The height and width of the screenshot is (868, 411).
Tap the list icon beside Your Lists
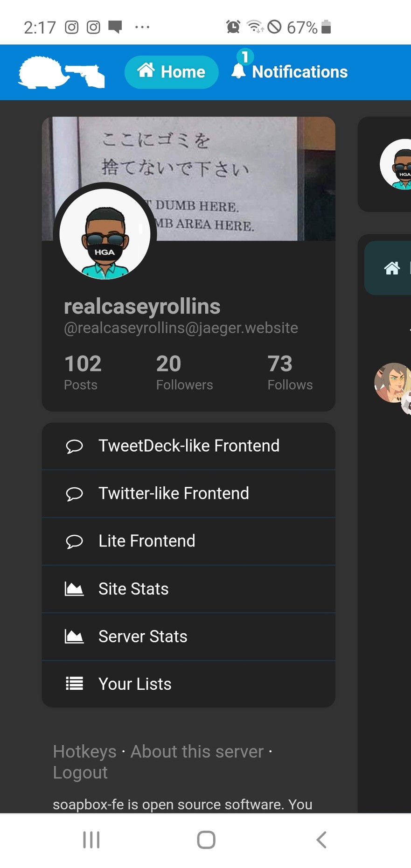tap(74, 684)
